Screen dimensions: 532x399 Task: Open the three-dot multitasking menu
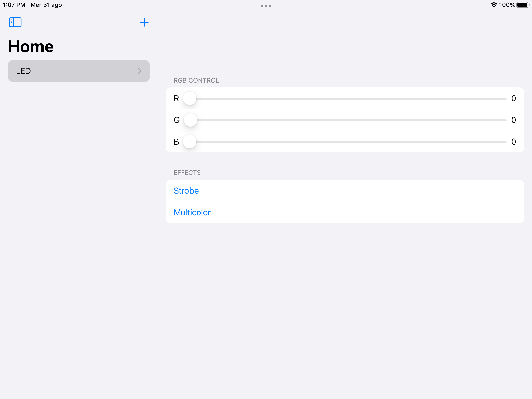coord(266,6)
